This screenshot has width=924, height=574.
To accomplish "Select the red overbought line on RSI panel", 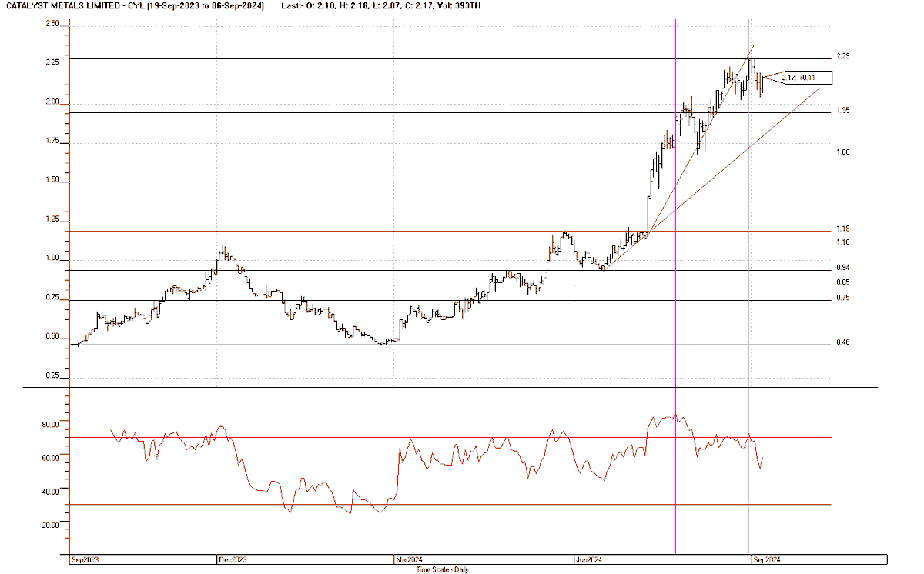I will point(450,437).
